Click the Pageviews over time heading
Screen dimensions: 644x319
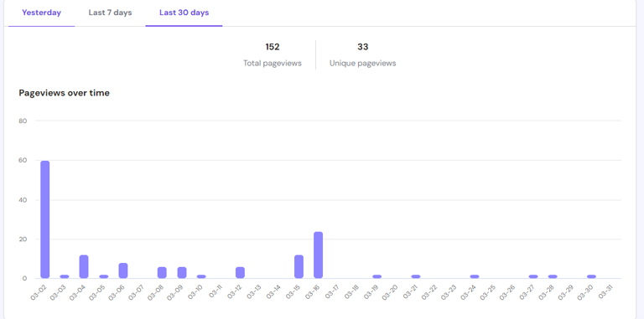click(x=64, y=93)
